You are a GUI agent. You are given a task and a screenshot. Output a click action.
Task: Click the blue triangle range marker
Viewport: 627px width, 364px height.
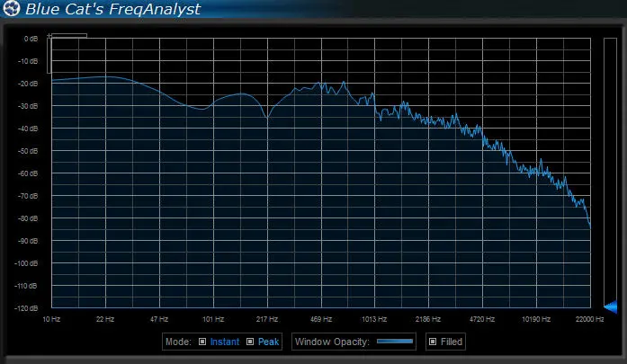(x=611, y=306)
